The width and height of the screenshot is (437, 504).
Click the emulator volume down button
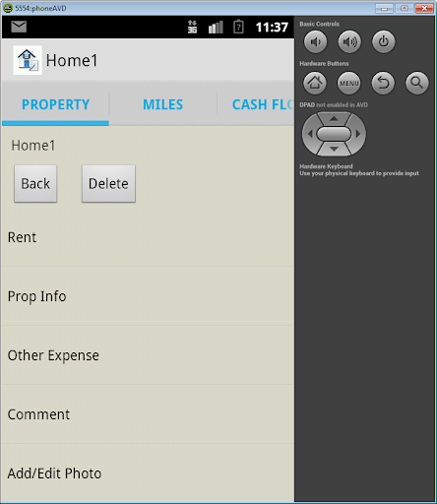315,41
